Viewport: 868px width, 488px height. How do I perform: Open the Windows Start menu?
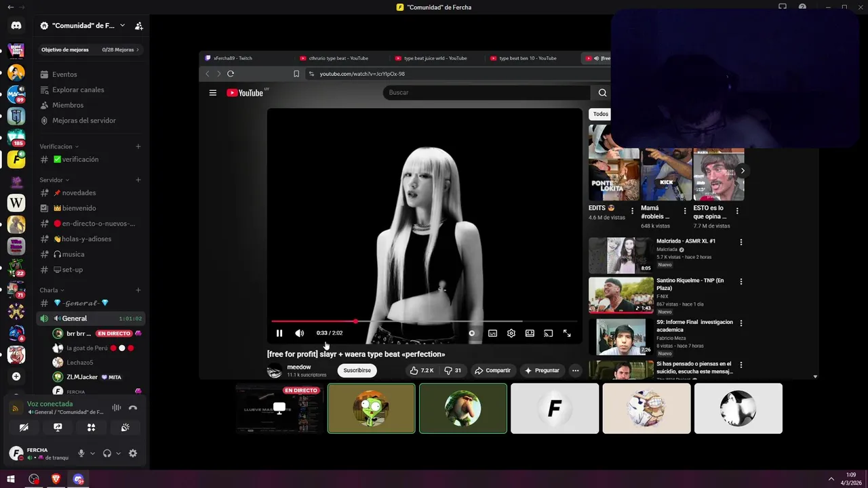[11, 479]
